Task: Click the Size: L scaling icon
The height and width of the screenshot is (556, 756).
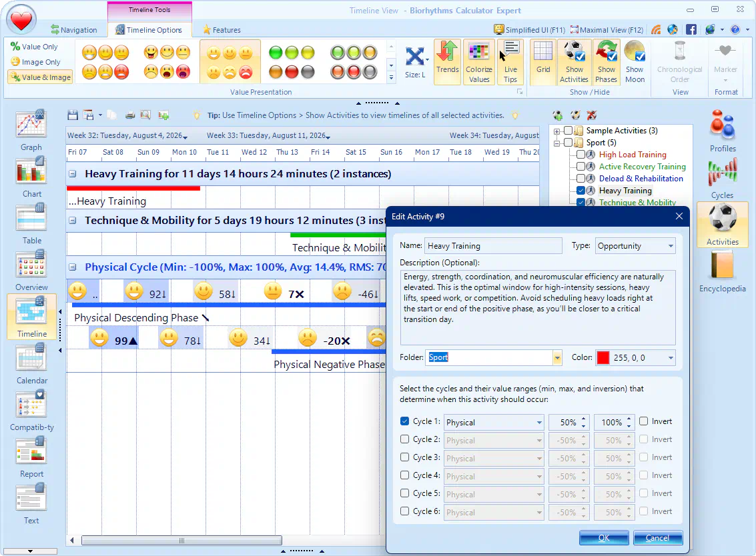Action: tap(415, 62)
